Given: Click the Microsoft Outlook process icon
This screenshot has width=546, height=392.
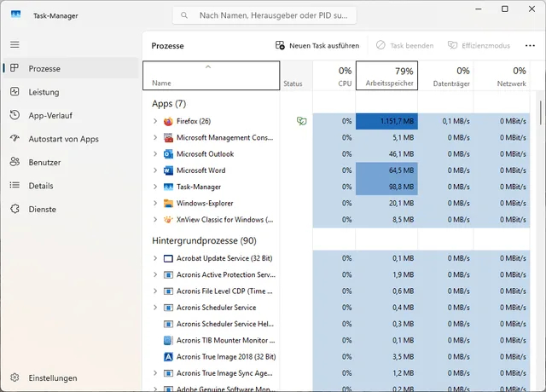Looking at the screenshot, I should click(x=168, y=154).
